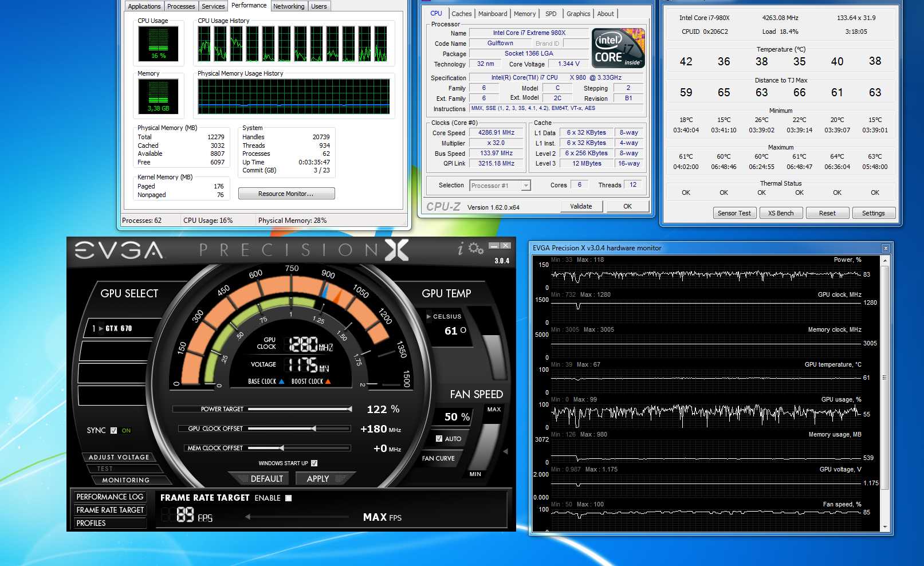Adjust the Power Target slider
This screenshot has height=566, width=924.
(300, 409)
